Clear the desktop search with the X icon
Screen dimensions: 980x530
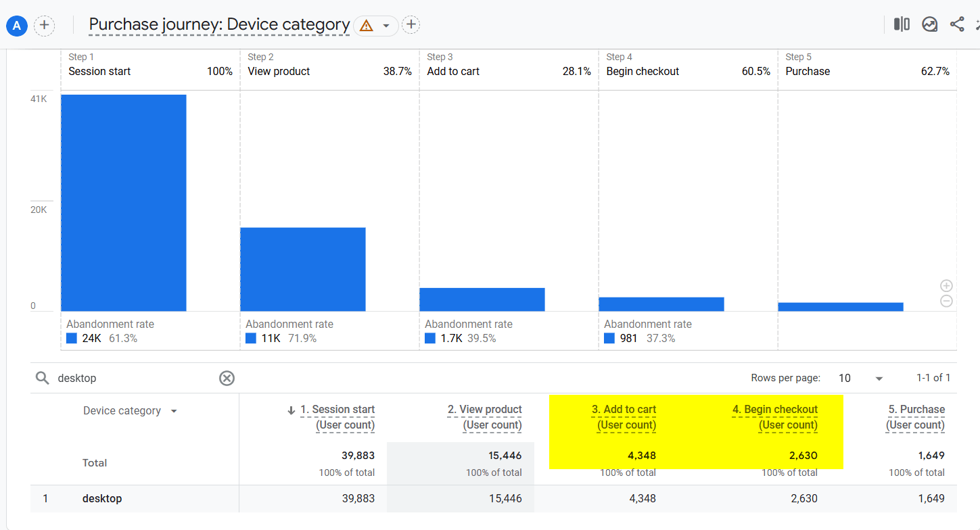(x=227, y=378)
